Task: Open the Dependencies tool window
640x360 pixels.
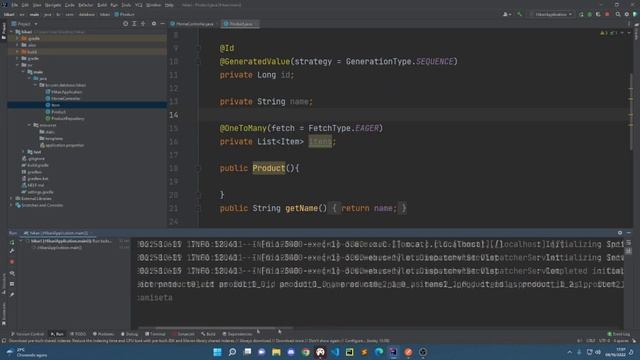Action: (238, 334)
